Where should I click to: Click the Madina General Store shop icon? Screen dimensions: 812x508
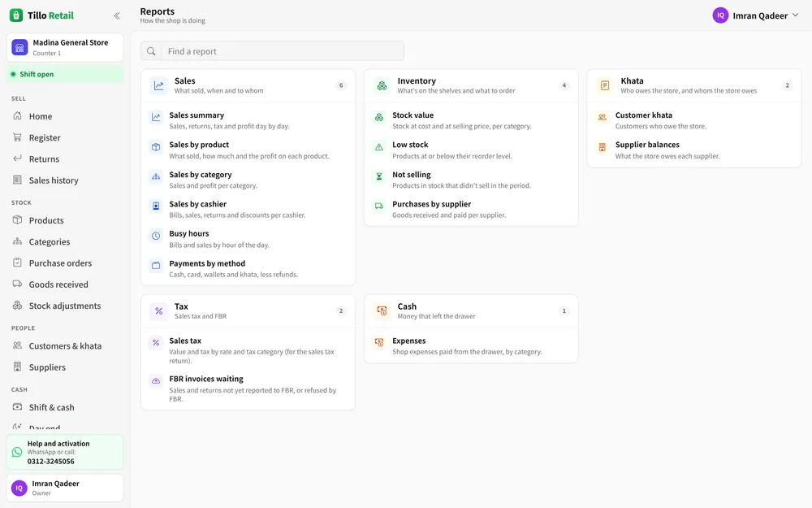point(19,47)
